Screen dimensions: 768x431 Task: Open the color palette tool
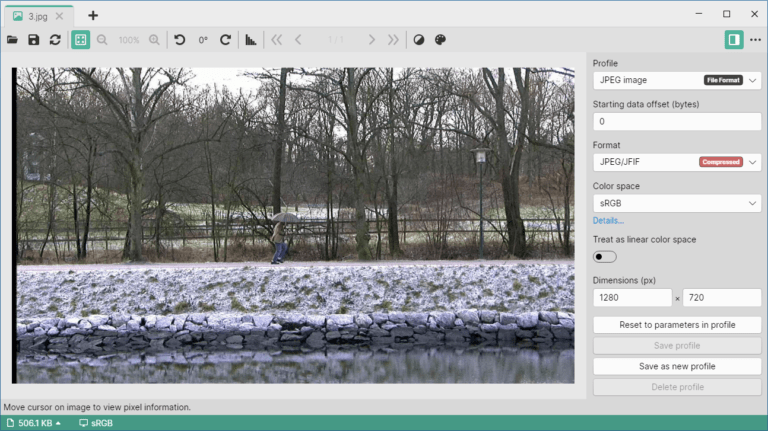pyautogui.click(x=440, y=40)
